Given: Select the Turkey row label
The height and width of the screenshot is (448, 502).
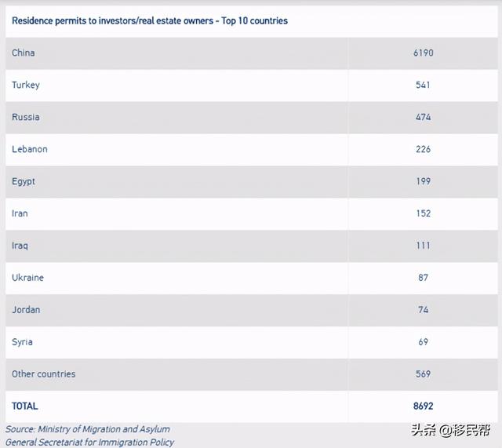Looking at the screenshot, I should pyautogui.click(x=26, y=85).
